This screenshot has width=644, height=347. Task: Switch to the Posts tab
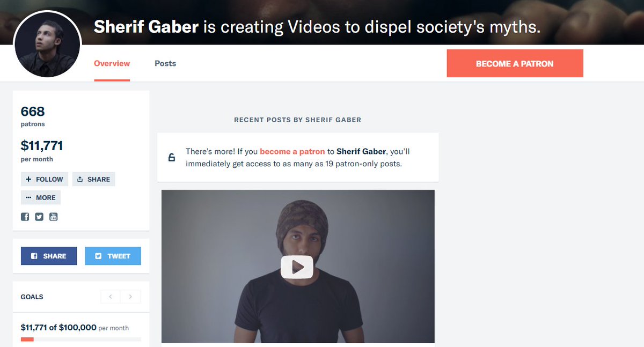click(165, 63)
